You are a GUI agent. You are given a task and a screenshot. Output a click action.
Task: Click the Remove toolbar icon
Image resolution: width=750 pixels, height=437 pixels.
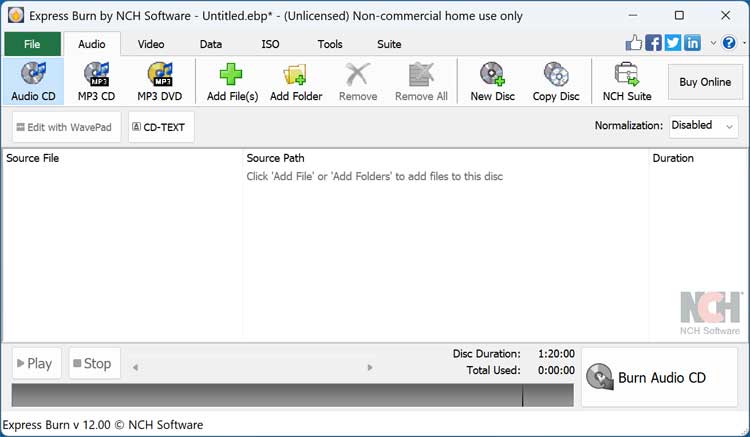coord(358,75)
